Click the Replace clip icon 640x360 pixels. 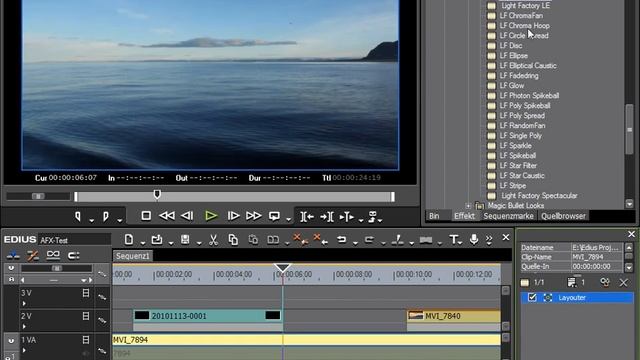tap(273, 240)
